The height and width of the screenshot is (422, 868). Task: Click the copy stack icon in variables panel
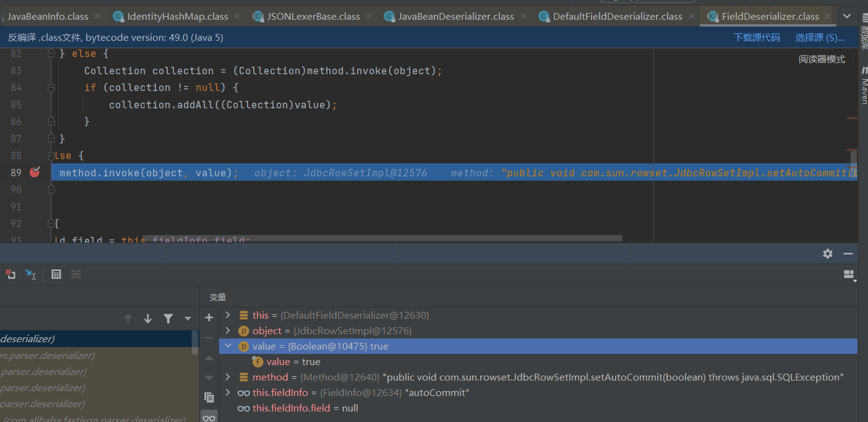click(209, 397)
